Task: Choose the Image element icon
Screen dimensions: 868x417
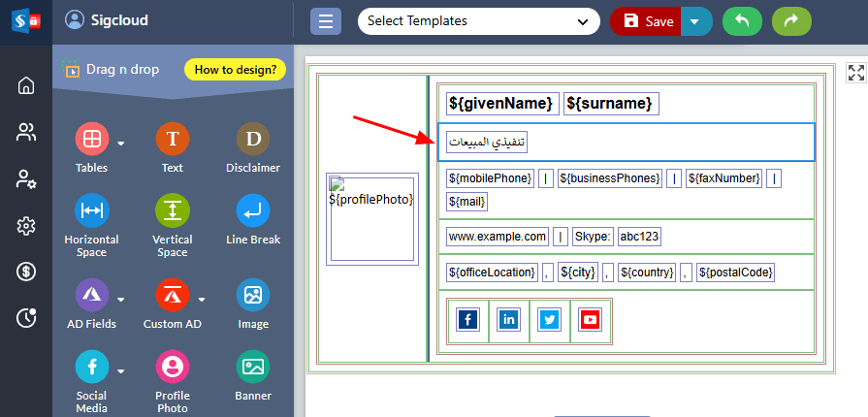Action: [252, 295]
